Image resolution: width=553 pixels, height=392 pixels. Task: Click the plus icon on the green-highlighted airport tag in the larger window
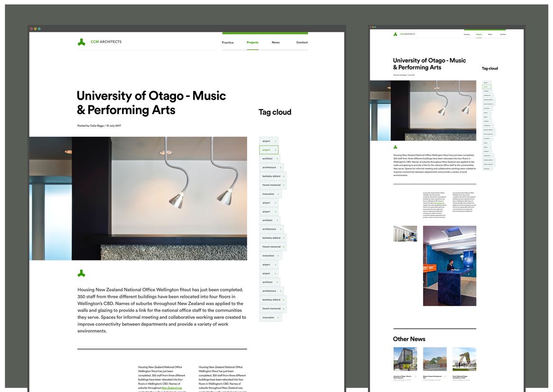(275, 150)
